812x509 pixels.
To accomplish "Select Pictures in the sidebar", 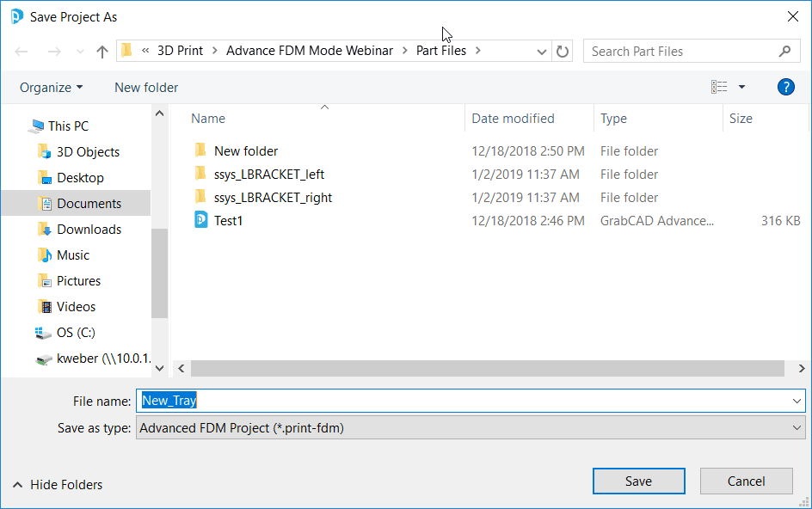I will tap(79, 281).
